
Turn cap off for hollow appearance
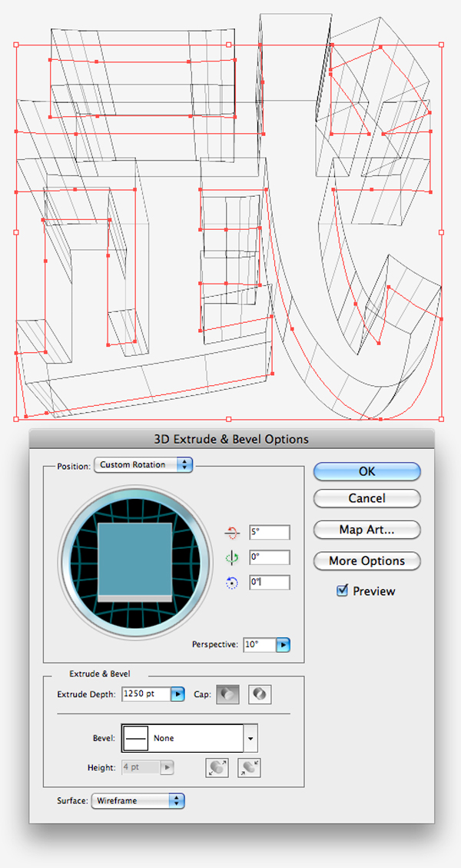[x=260, y=694]
